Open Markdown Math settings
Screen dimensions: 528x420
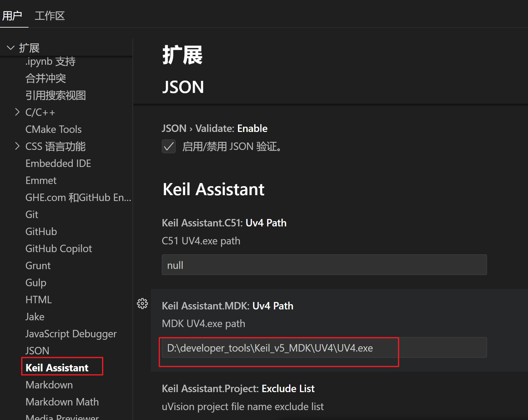[62, 402]
